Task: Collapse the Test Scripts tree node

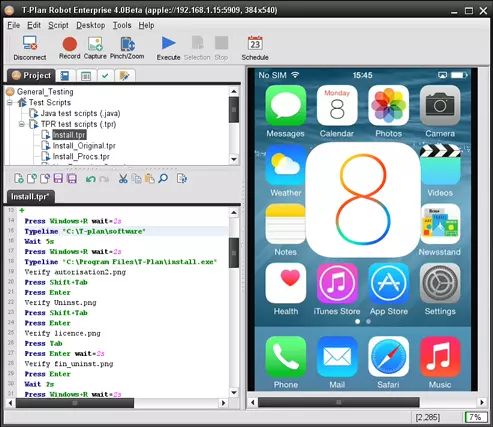Action: point(10,102)
